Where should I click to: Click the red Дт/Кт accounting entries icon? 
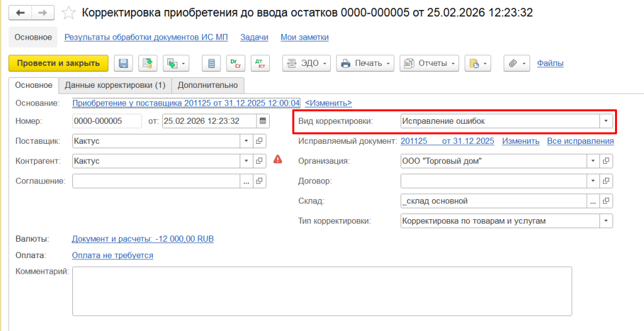click(x=260, y=63)
